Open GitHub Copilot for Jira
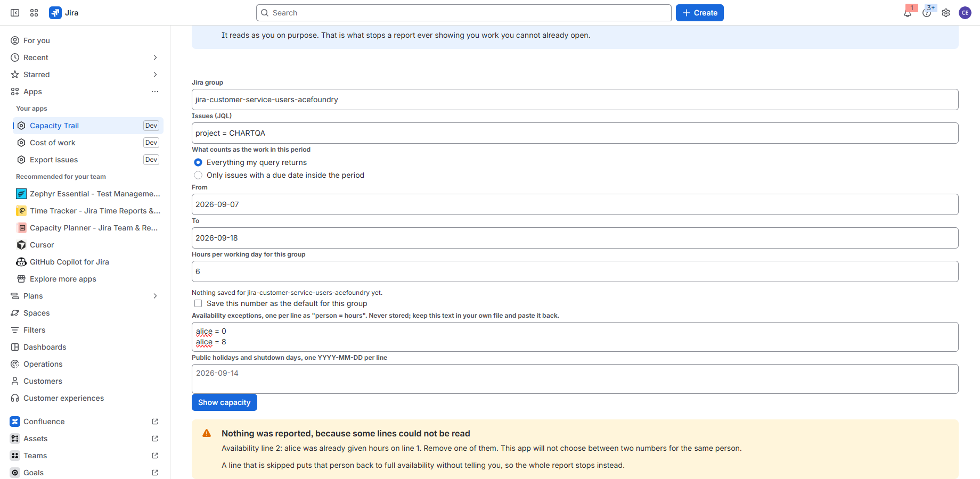The height and width of the screenshot is (479, 980). tap(88, 262)
